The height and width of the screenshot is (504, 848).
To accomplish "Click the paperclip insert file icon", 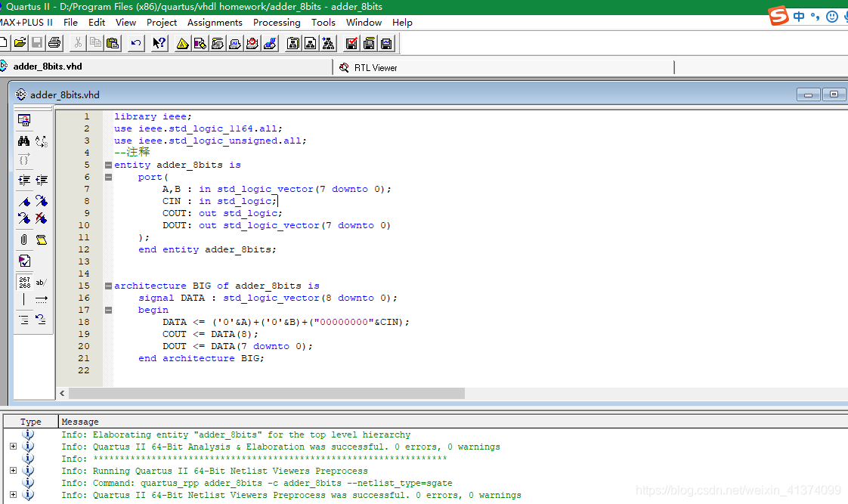I will [23, 240].
